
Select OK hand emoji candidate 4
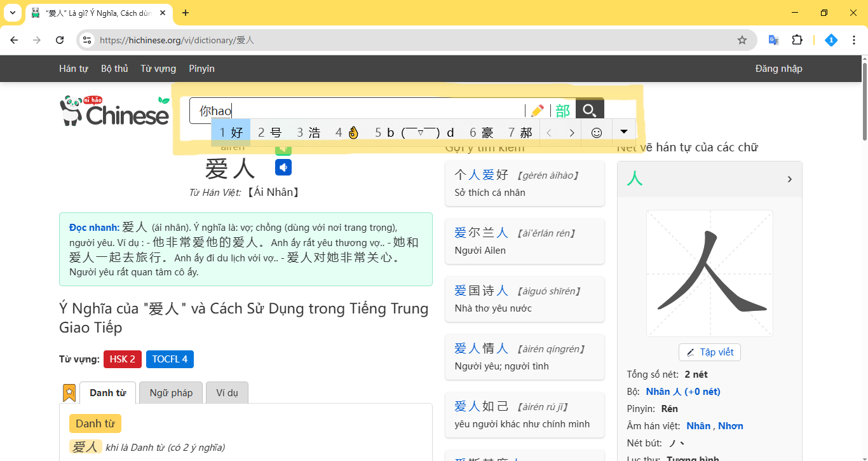click(348, 132)
